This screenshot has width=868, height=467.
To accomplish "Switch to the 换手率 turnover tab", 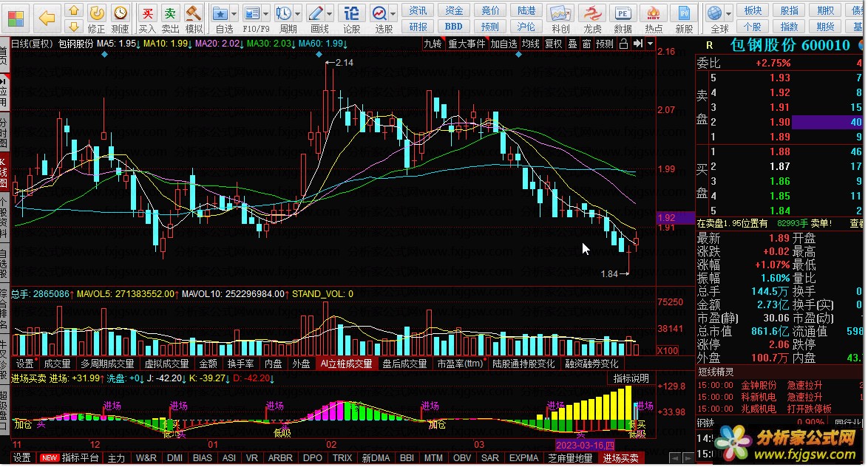I will tap(241, 364).
